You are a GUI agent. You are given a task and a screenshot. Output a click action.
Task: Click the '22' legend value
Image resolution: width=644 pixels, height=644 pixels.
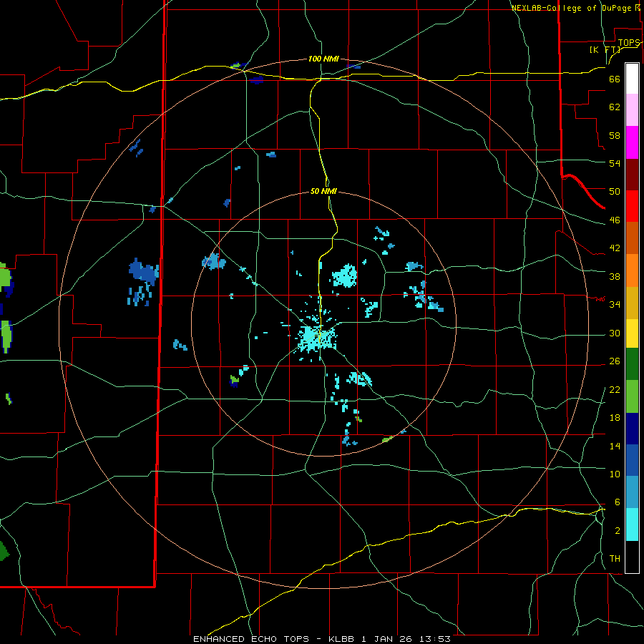[x=615, y=389]
